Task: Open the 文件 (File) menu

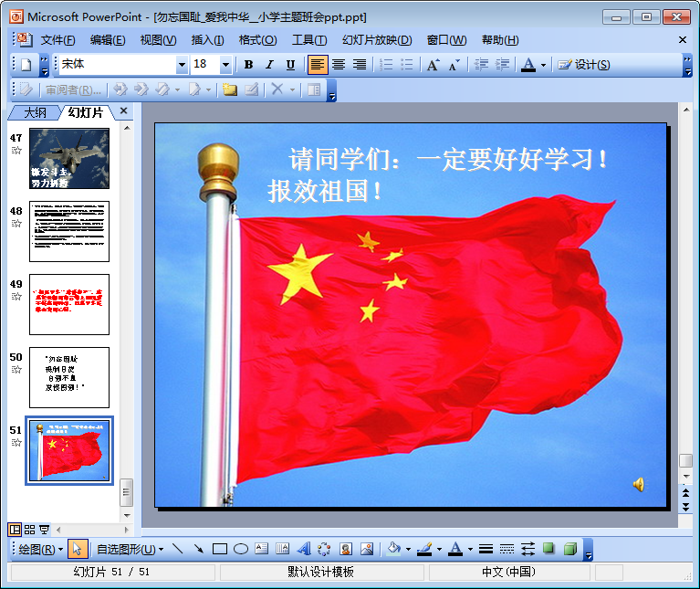Action: tap(58, 40)
